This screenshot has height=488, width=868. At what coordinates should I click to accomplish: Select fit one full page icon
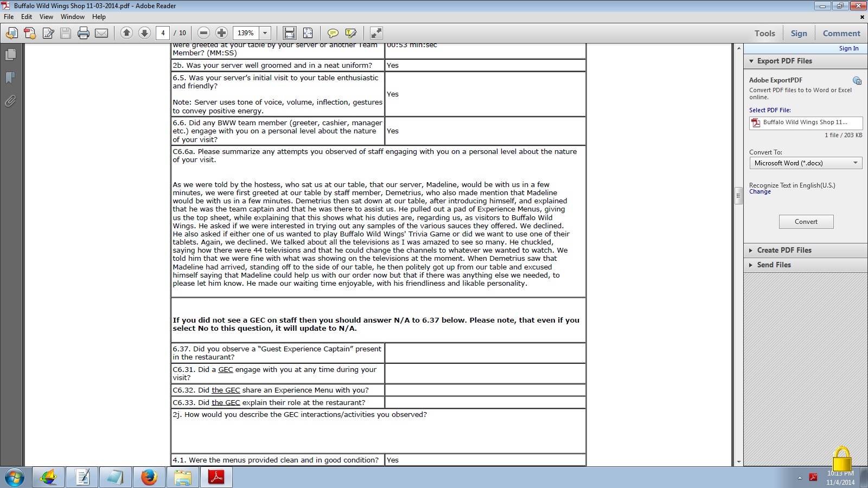[x=308, y=33]
